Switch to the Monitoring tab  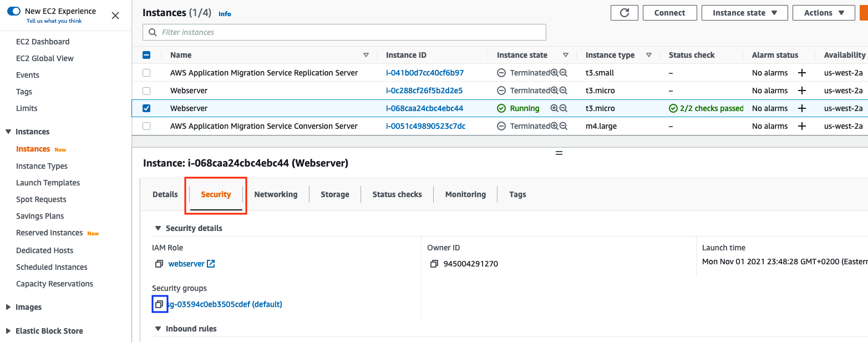point(465,194)
